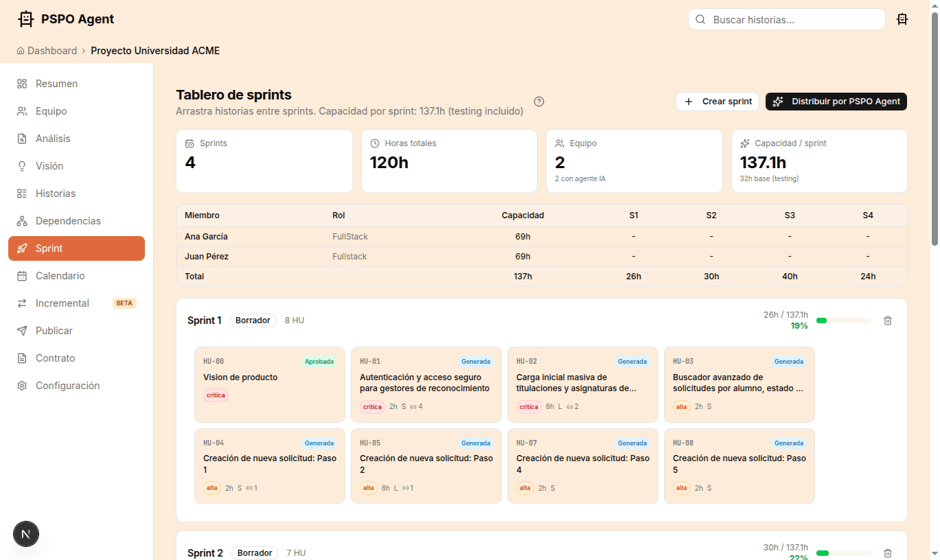The width and height of the screenshot is (940, 560).
Task: Select Resumen in the sidebar navigation
Action: pyautogui.click(x=56, y=83)
